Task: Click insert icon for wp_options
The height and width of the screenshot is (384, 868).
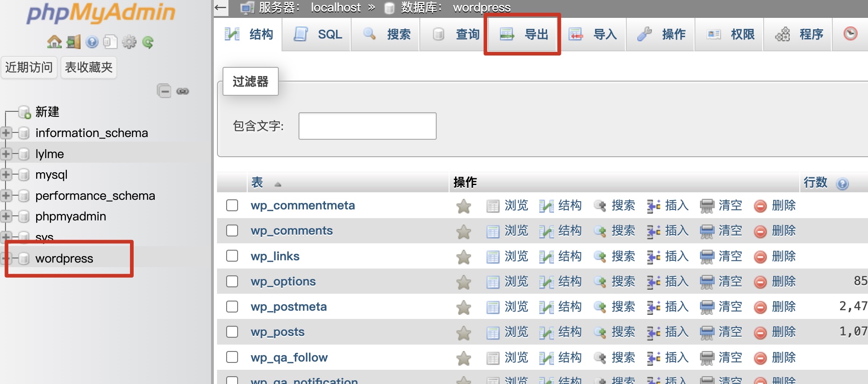Action: click(x=653, y=282)
